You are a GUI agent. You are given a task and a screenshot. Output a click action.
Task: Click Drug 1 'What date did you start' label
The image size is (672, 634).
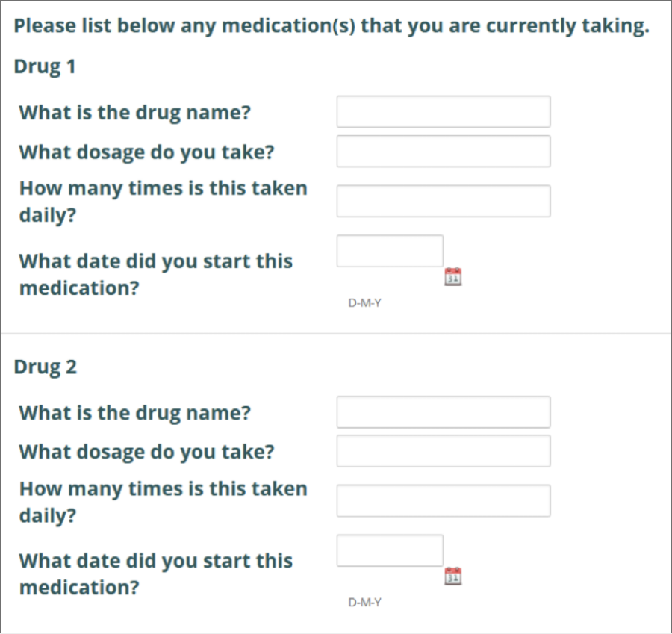click(156, 274)
